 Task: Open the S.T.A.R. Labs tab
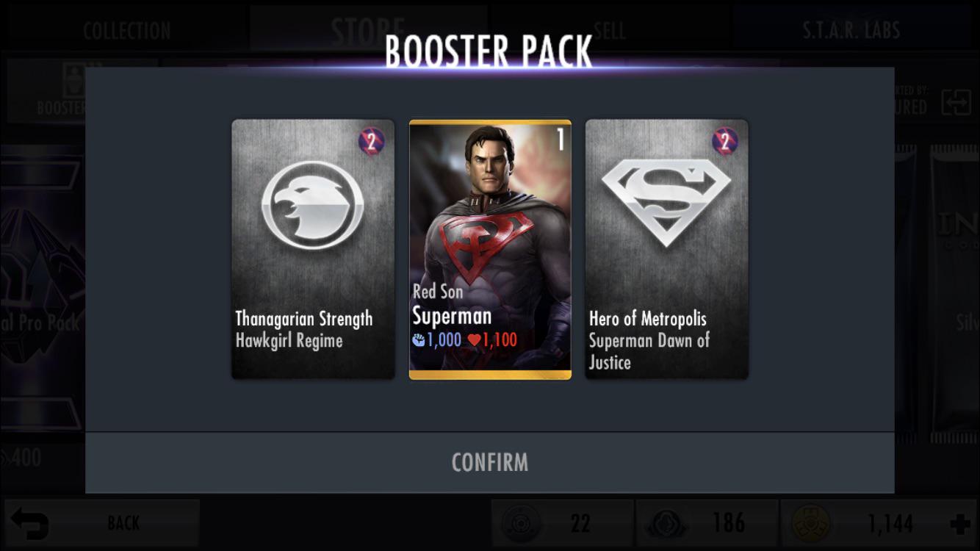click(x=851, y=30)
